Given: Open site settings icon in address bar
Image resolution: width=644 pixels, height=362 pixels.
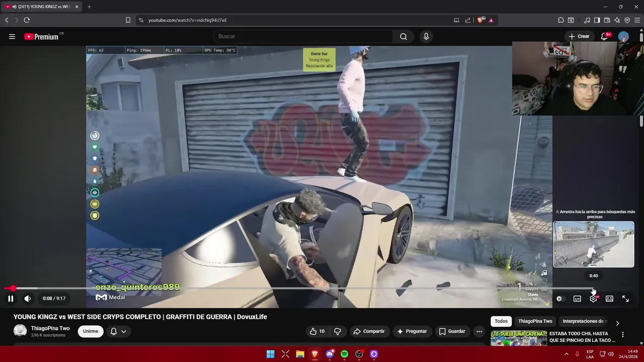Looking at the screenshot, I should point(141,20).
